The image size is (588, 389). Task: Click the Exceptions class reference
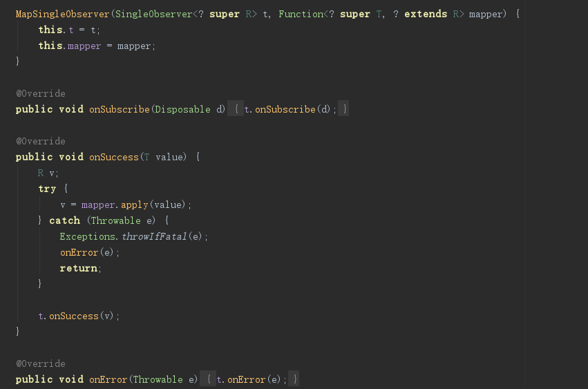click(x=87, y=236)
